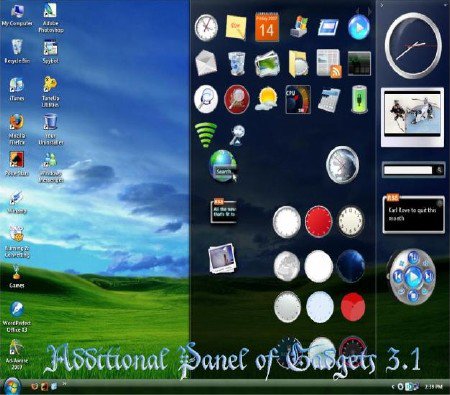Open the keys gadget below the magnifier
Viewport: 450px width, 395px height.
[237, 135]
